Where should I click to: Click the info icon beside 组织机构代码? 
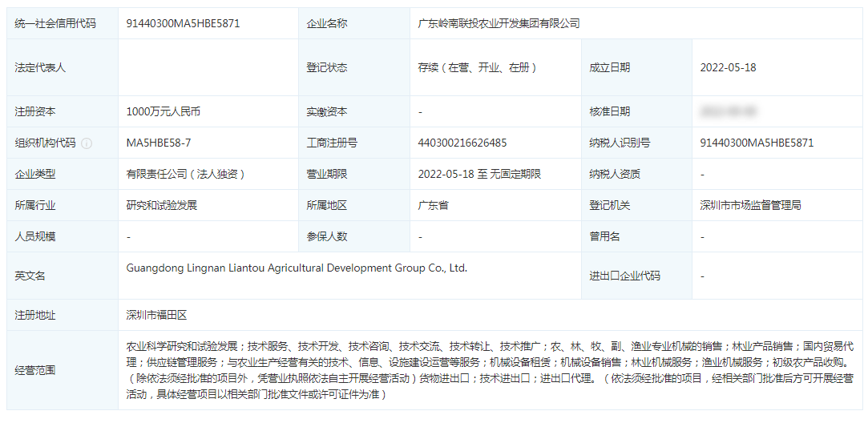point(87,143)
